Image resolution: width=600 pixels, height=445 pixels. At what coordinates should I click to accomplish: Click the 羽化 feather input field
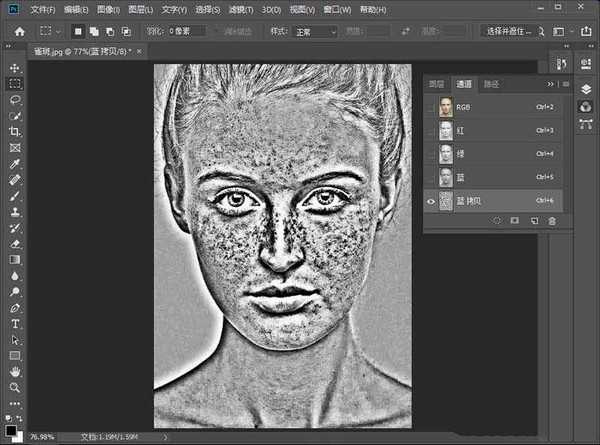(x=188, y=31)
